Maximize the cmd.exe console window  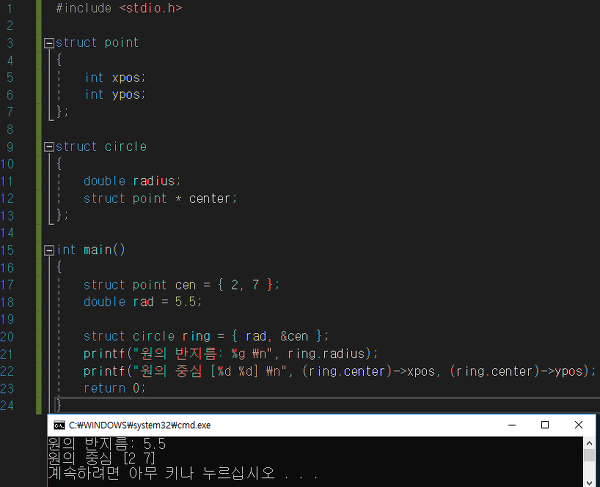[x=545, y=425]
